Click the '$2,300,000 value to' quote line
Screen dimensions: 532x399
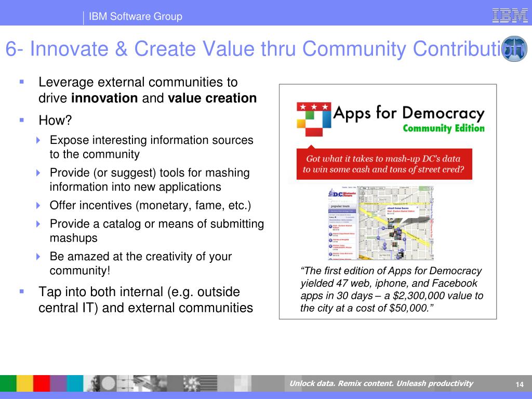pyautogui.click(x=392, y=296)
